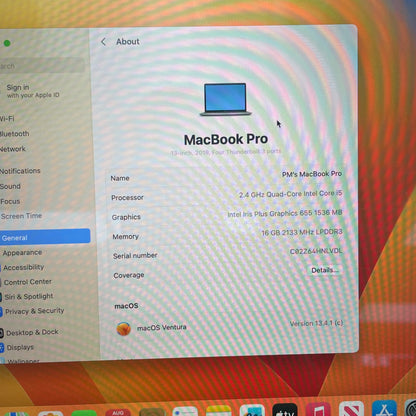
Task: Open Siri & Spotlight settings
Action: (x=29, y=296)
